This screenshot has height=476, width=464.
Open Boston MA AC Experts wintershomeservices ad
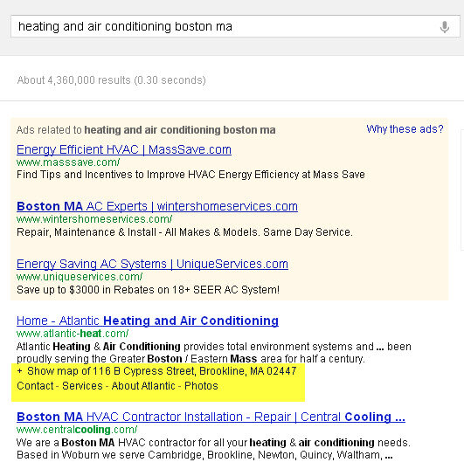coord(157,206)
